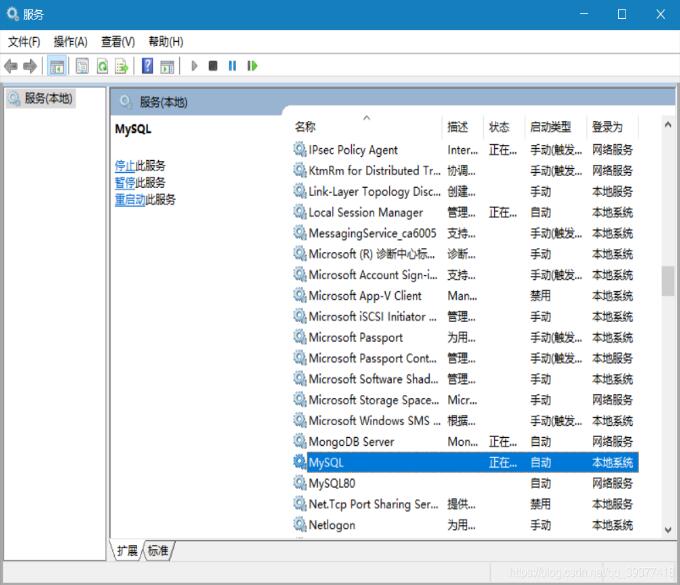Click the Export list toolbar icon
This screenshot has width=680, height=585.
pos(121,66)
